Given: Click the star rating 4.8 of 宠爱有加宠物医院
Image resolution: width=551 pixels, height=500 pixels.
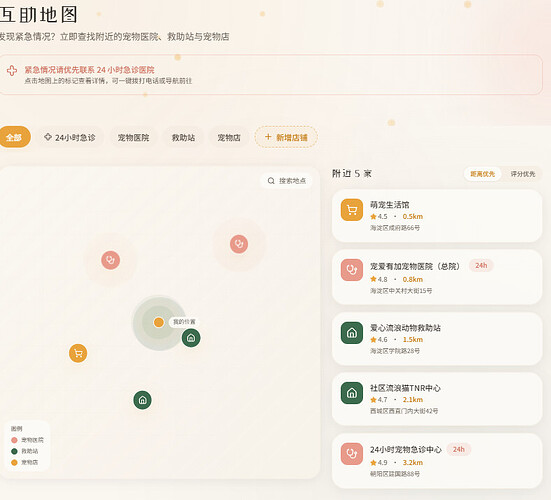Looking at the screenshot, I should tap(379, 279).
